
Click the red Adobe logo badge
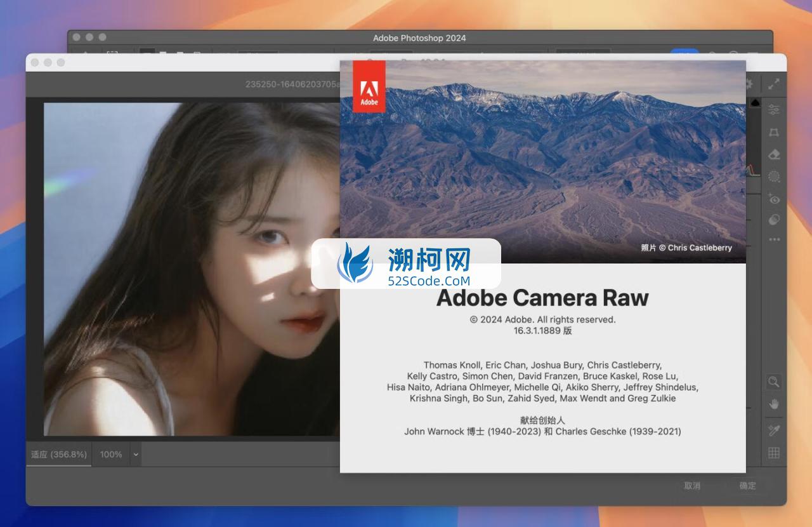(x=369, y=86)
